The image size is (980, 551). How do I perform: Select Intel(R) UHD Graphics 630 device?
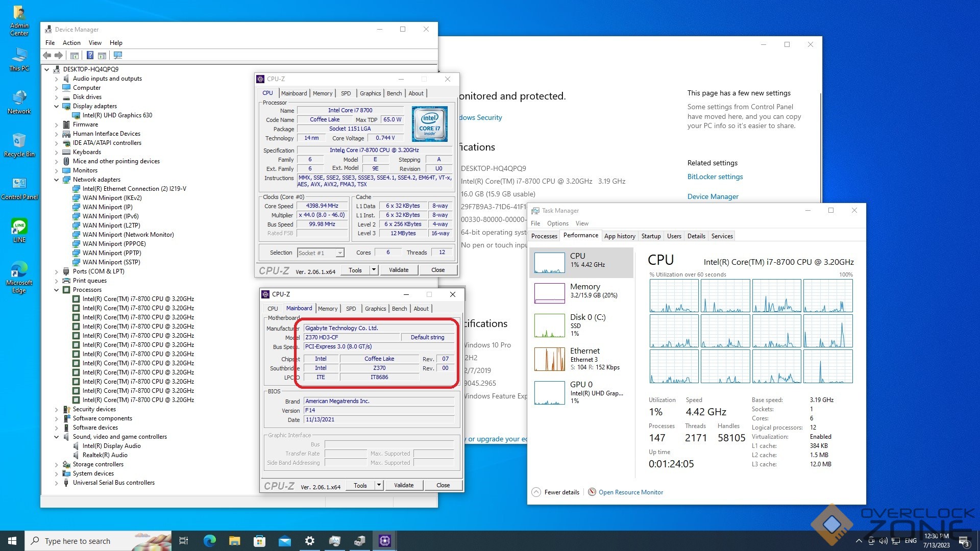tap(117, 115)
